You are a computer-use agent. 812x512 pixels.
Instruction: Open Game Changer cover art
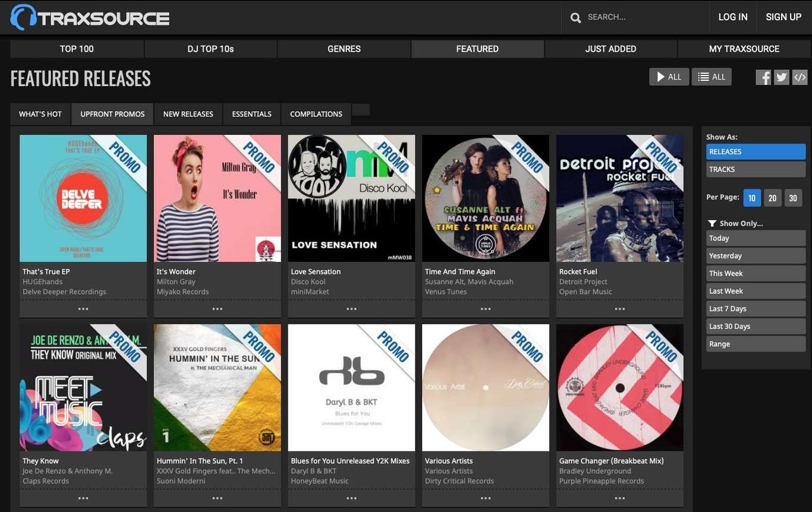click(x=620, y=388)
